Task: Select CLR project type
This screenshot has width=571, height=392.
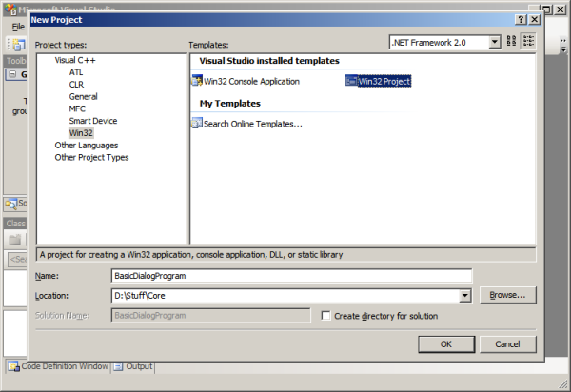Action: pos(76,85)
